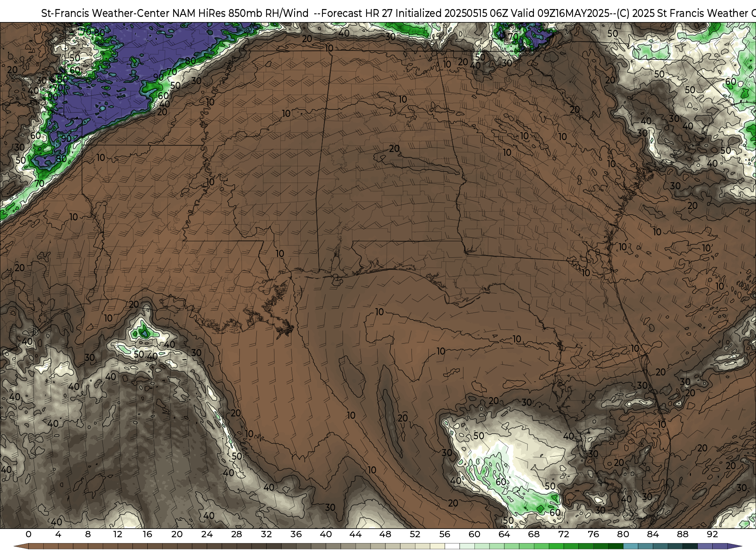The height and width of the screenshot is (551, 756).
Task: Click the 'Initialized 20250515 06Z' header text
Action: coord(452,13)
